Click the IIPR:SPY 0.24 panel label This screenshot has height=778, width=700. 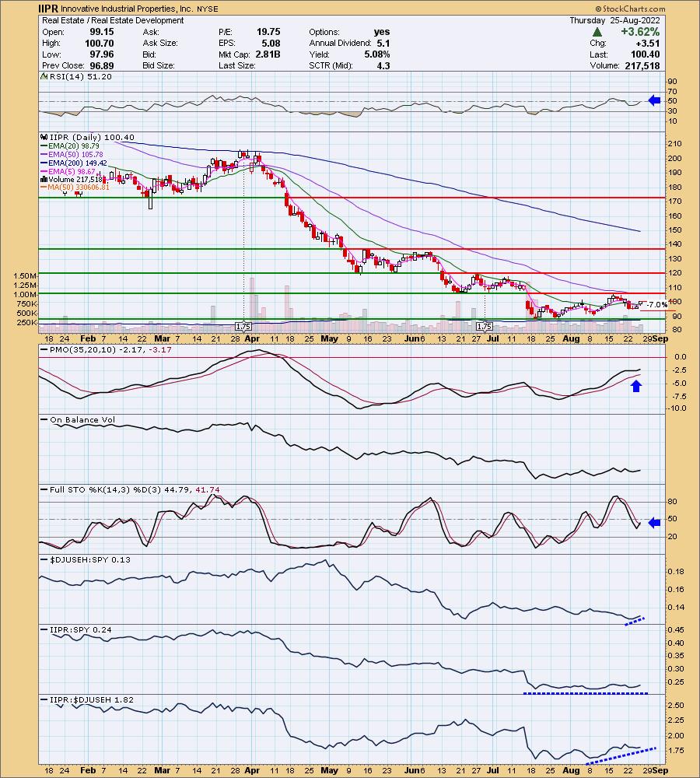point(81,629)
